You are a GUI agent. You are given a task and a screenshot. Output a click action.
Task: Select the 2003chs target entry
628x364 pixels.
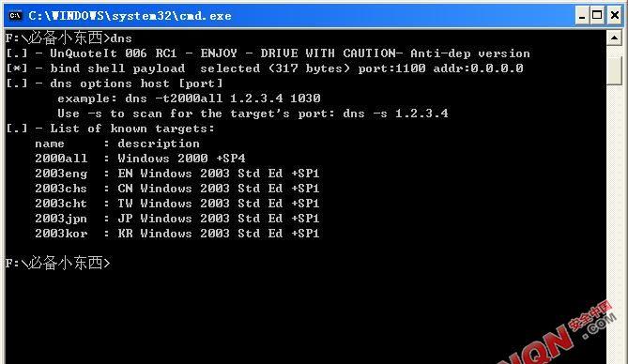pos(176,189)
